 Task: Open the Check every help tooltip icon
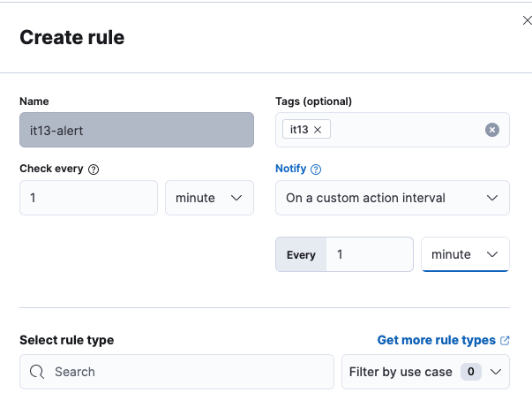click(x=94, y=169)
